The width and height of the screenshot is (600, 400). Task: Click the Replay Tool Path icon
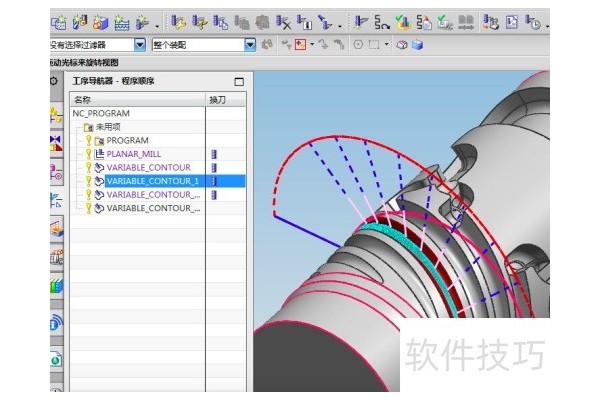pyautogui.click(x=382, y=23)
